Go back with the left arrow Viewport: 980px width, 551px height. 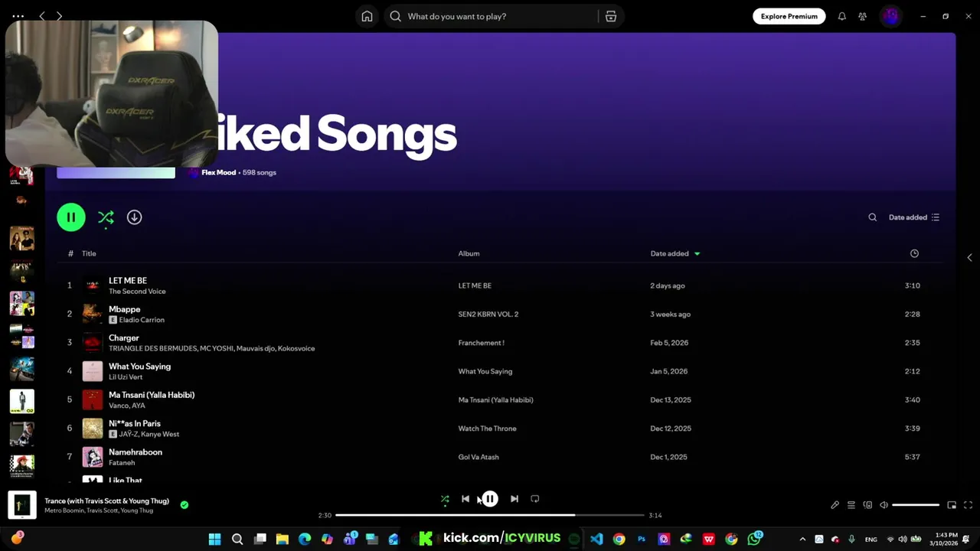coord(42,16)
